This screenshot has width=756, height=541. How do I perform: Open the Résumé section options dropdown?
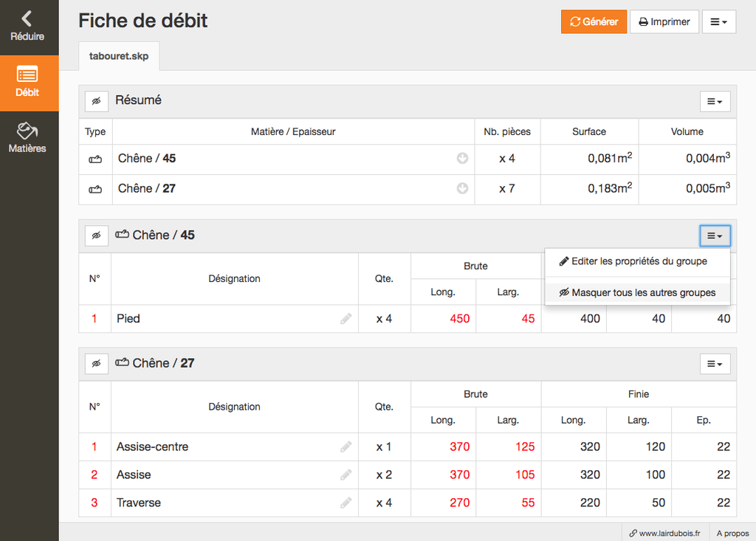coord(715,101)
